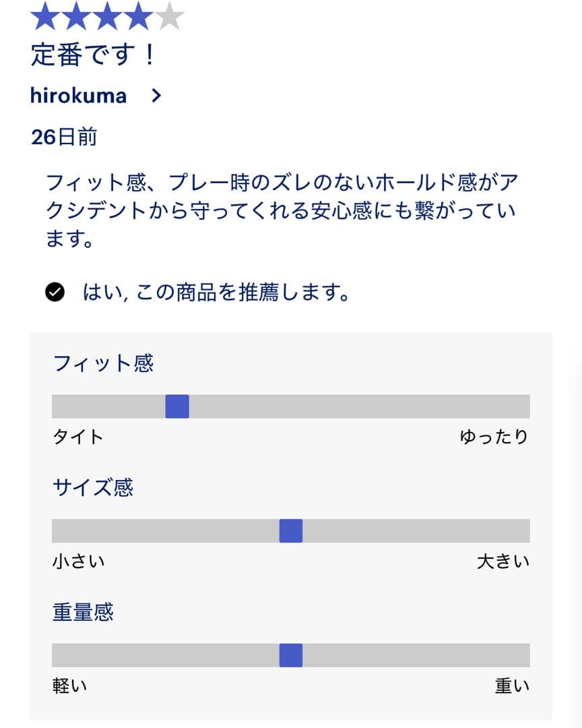The image size is (582, 728).
Task: Click the サイズ感 slider handle
Action: (291, 531)
